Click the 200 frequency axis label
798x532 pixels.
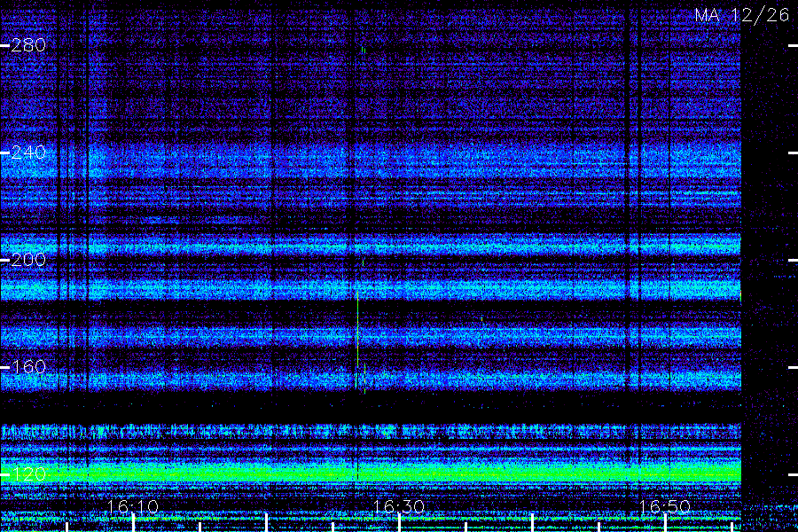point(28,260)
